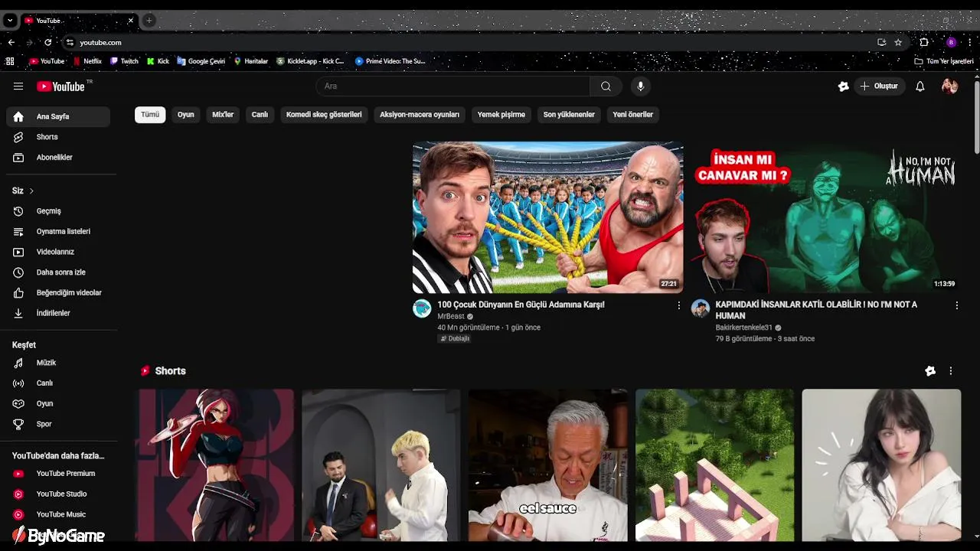The image size is (980, 551).
Task: Go to Ana Sayfa in sidebar
Action: 58,116
